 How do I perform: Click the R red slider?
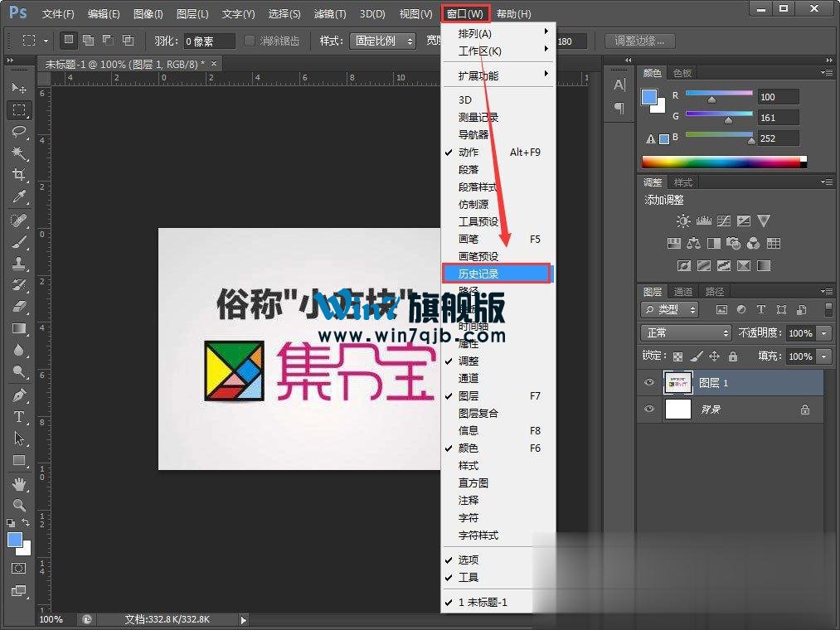(x=719, y=93)
